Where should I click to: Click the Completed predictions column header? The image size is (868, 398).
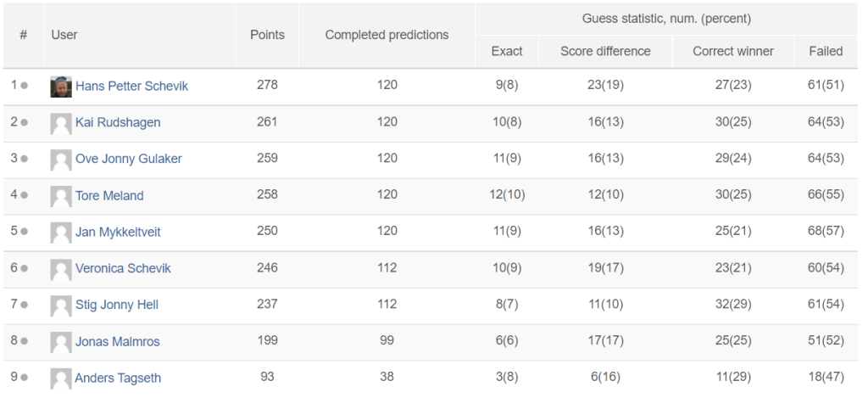point(387,35)
